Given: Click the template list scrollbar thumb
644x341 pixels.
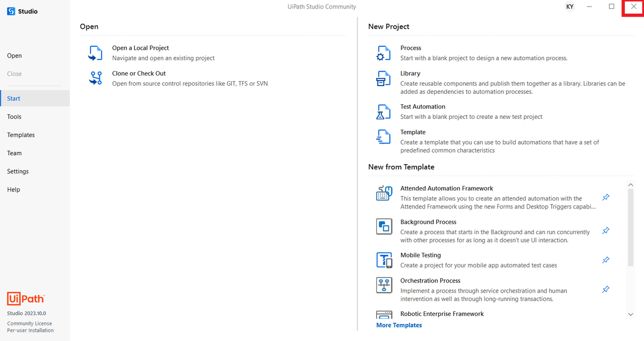Looking at the screenshot, I should [x=630, y=228].
